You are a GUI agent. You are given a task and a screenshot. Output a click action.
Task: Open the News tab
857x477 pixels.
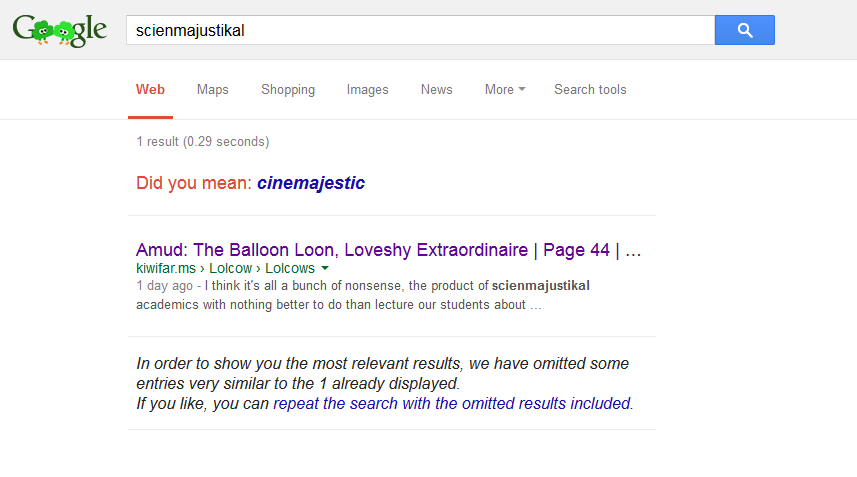[x=437, y=90]
